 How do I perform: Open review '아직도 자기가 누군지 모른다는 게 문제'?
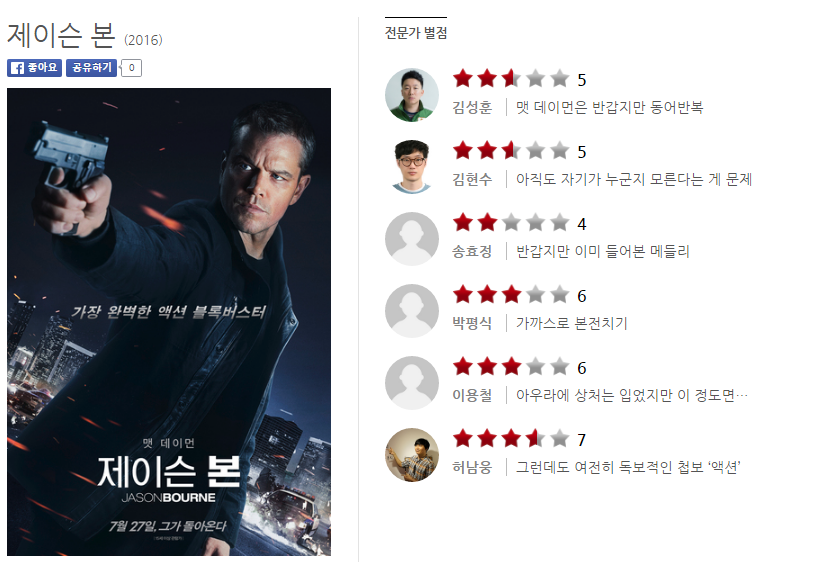(634, 179)
